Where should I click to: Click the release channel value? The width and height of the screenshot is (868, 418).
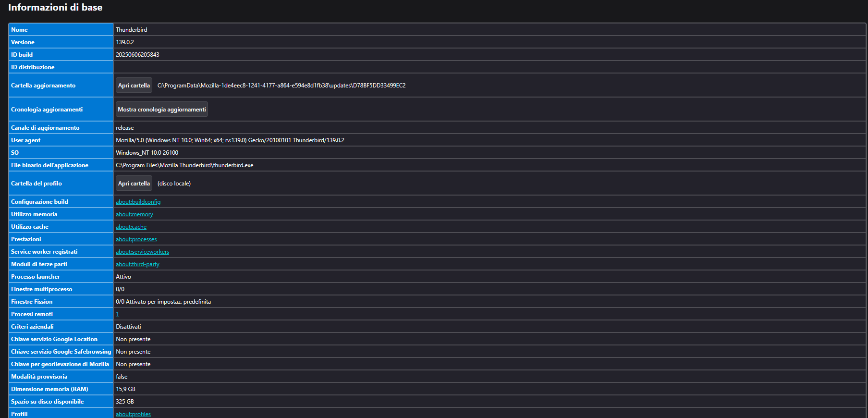click(x=125, y=128)
